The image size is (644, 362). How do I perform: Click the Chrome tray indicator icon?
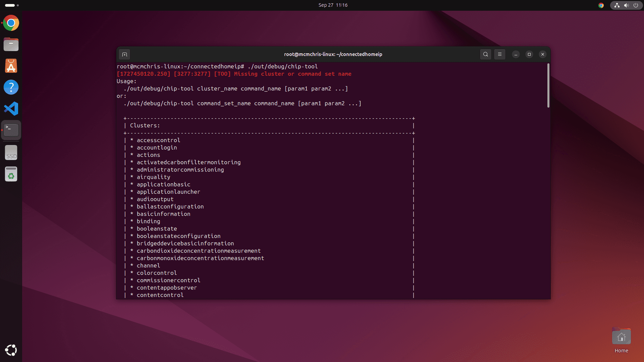pyautogui.click(x=601, y=5)
